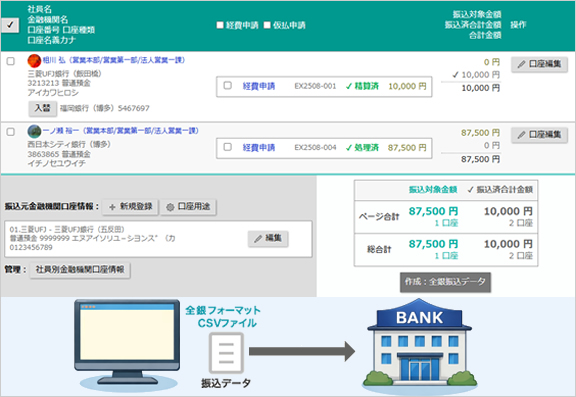Viewport: 576px width, 397px height.
Task: Click the 処理済 status on EX2508-004
Action: (x=362, y=148)
